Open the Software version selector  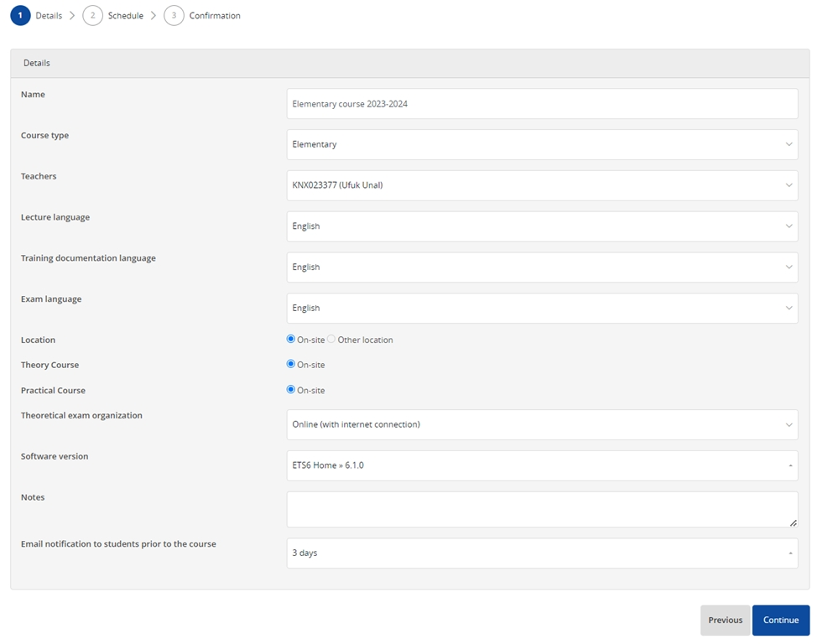pos(543,465)
